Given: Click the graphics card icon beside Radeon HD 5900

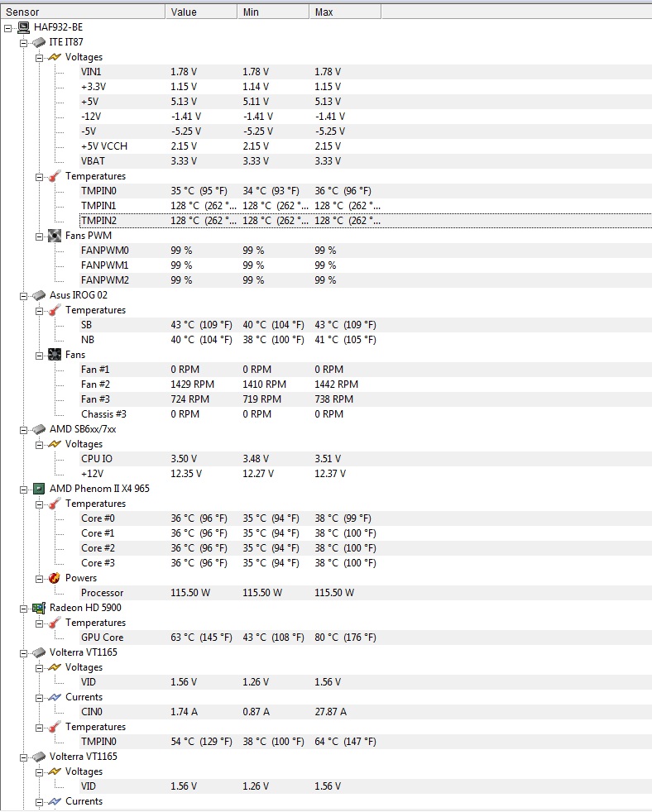Looking at the screenshot, I should point(39,608).
